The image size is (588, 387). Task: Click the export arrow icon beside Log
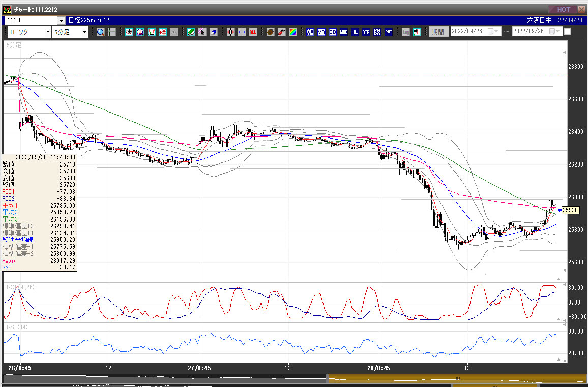(417, 32)
